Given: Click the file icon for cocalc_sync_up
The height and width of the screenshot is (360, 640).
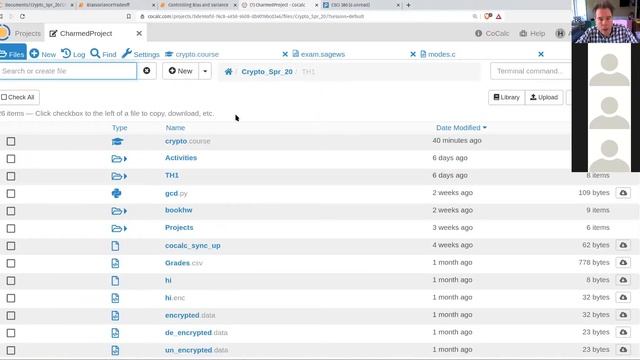Looking at the screenshot, I should click(x=116, y=246).
